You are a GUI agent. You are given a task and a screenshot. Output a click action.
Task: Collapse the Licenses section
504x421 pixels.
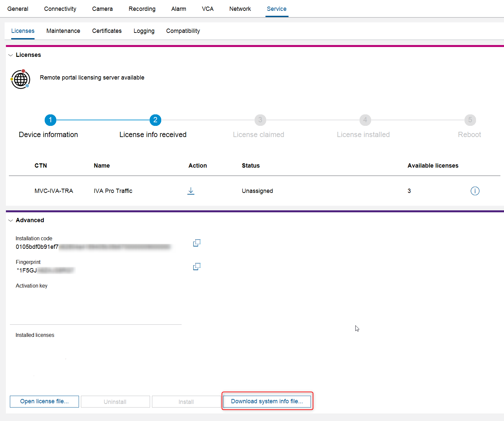pos(11,55)
